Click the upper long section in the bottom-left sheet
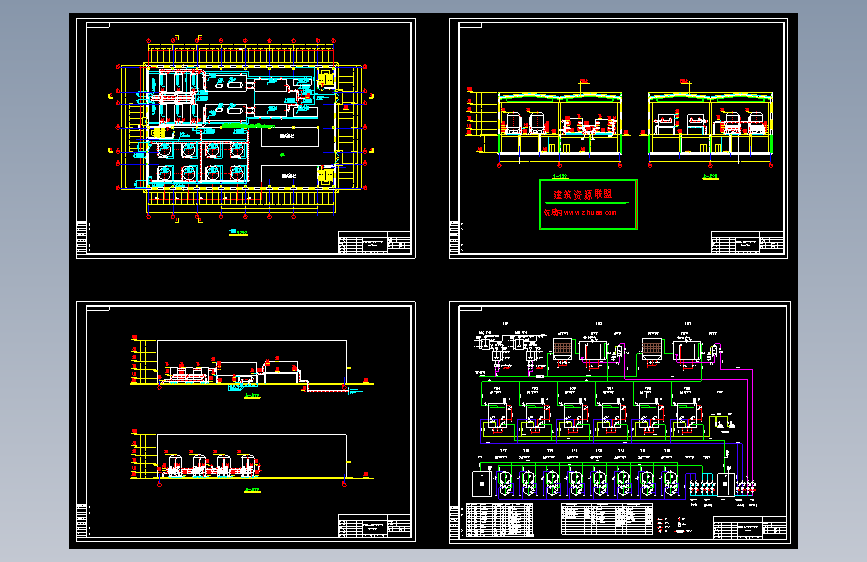 [x=252, y=365]
